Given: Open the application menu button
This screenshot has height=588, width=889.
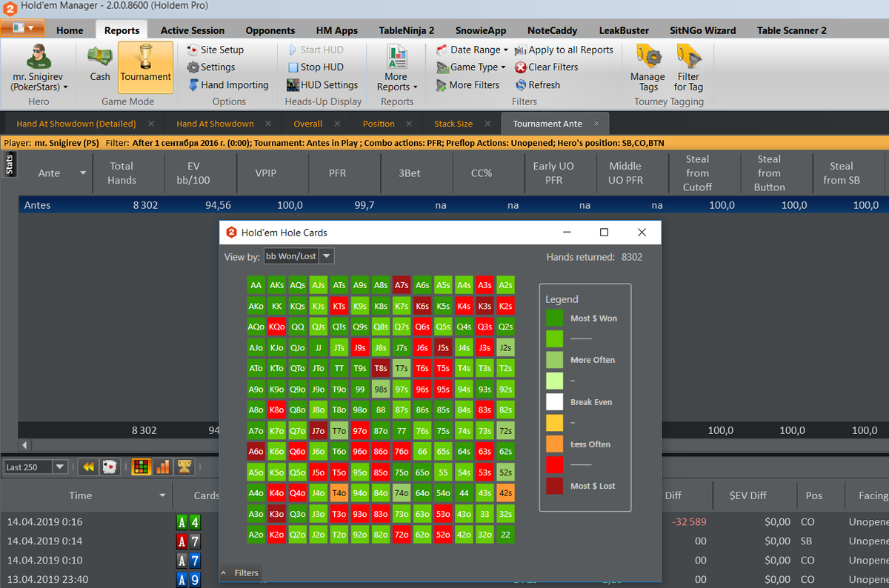Looking at the screenshot, I should click(22, 29).
